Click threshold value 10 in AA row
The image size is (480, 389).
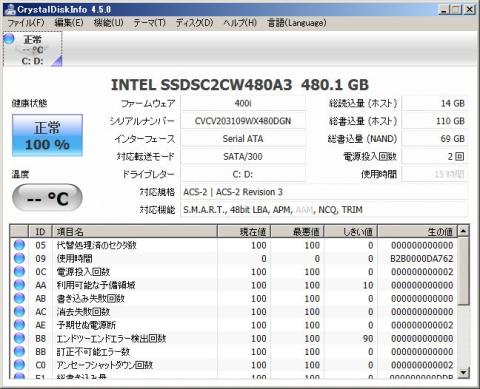pyautogui.click(x=368, y=285)
